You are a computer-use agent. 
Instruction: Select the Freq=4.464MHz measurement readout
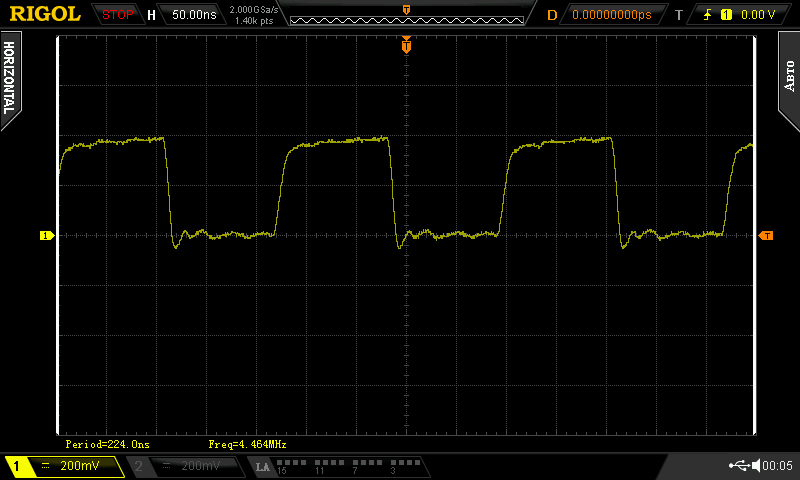click(248, 444)
